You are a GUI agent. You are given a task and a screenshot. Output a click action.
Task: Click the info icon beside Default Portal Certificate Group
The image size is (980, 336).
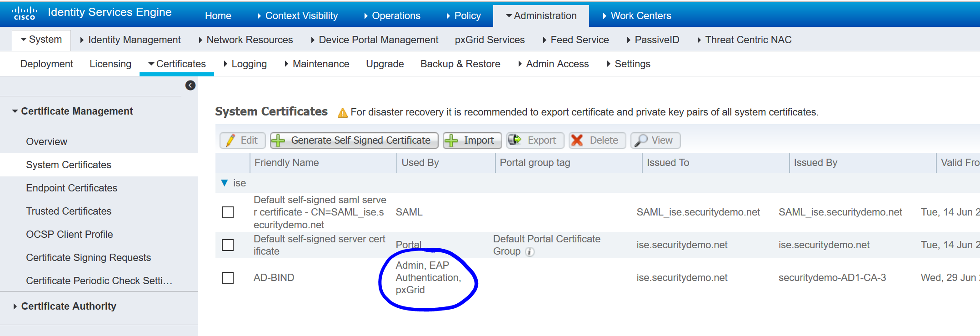tap(530, 251)
